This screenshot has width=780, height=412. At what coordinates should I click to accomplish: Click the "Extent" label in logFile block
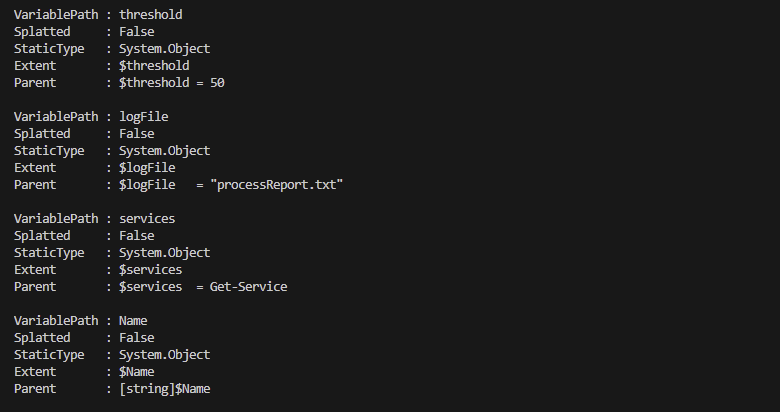(35, 168)
